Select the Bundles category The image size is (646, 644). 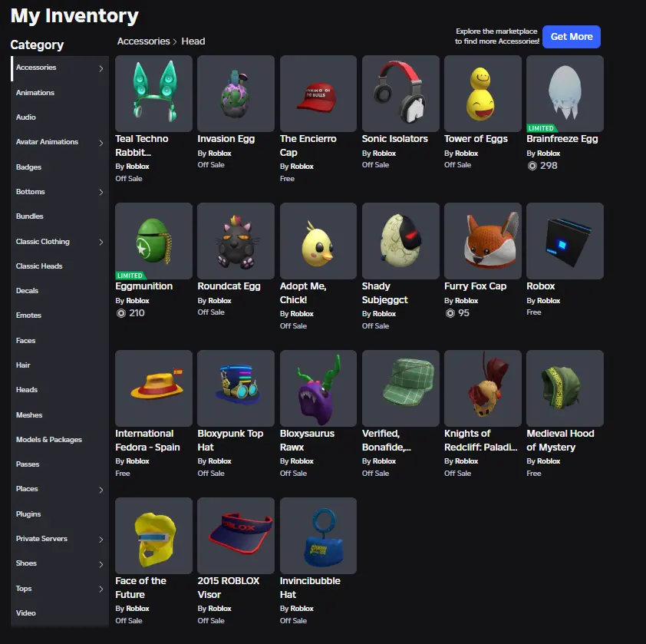(60, 216)
